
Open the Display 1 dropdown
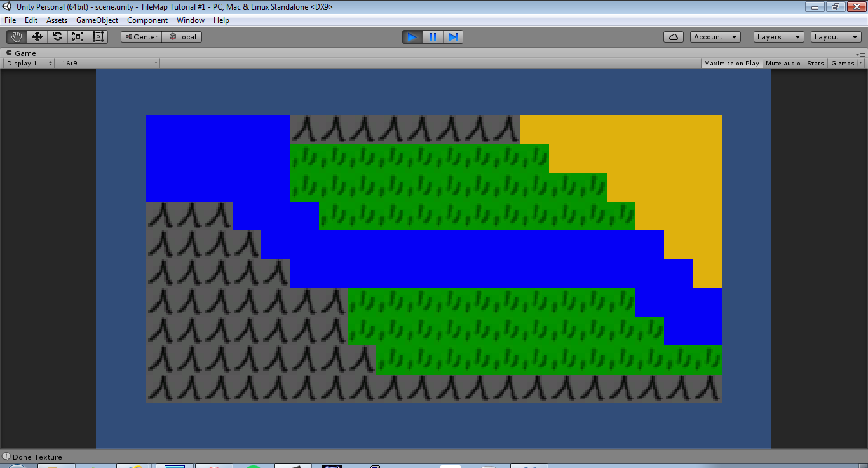29,63
